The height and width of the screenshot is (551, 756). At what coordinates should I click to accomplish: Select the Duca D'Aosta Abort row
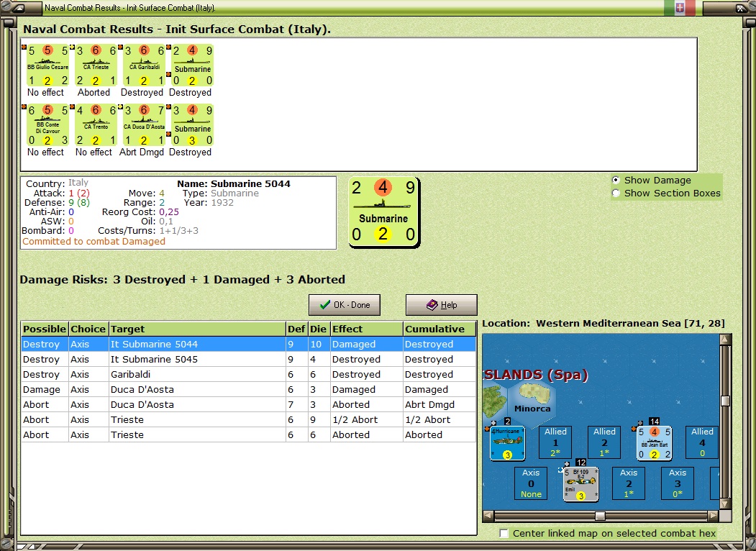249,404
